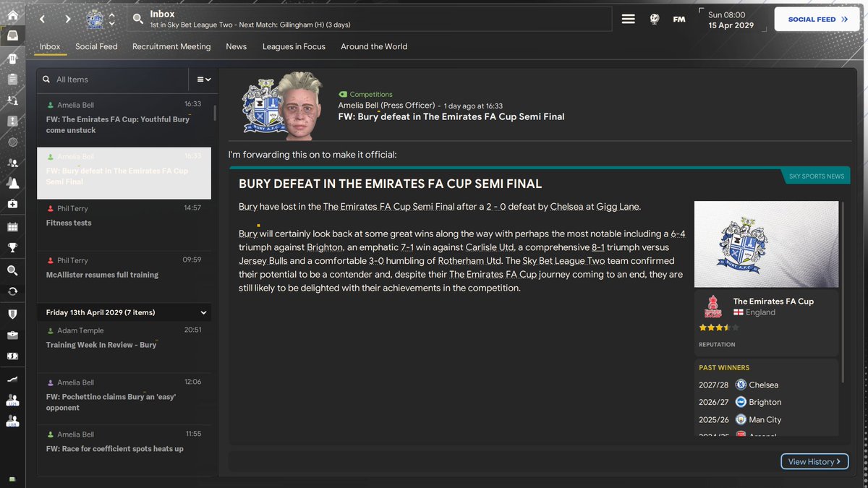Open the U18 team sidebar icon
The image size is (868, 488).
tap(12, 421)
